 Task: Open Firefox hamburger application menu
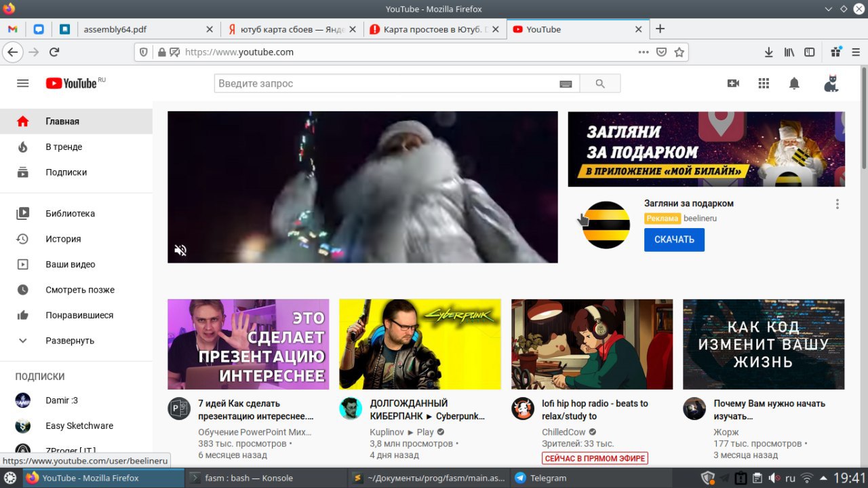point(856,52)
